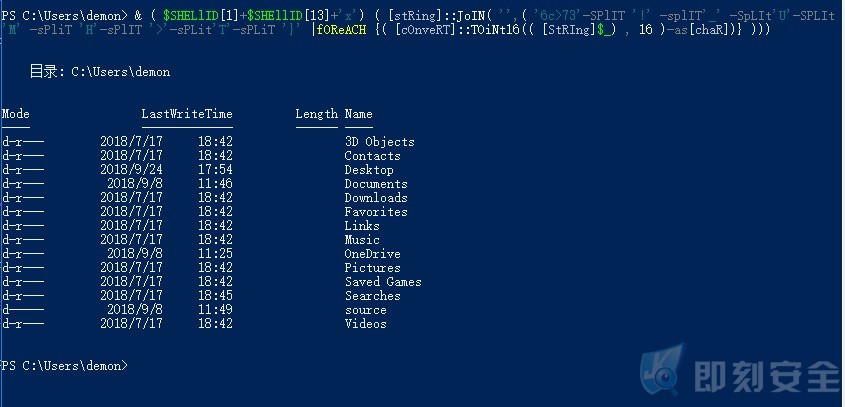Select the Links directory name
845x407 pixels.
tap(362, 226)
